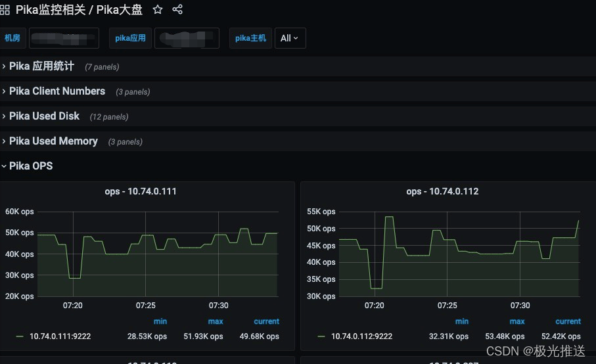The width and height of the screenshot is (596, 364).
Task: Click the green color swatch for 10.74.0.112:9222
Action: point(321,336)
